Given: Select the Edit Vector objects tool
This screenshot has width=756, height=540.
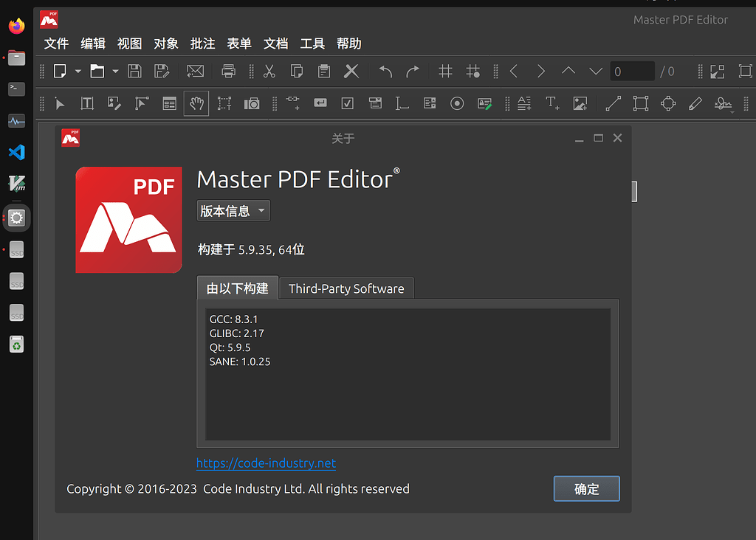Looking at the screenshot, I should coord(142,103).
